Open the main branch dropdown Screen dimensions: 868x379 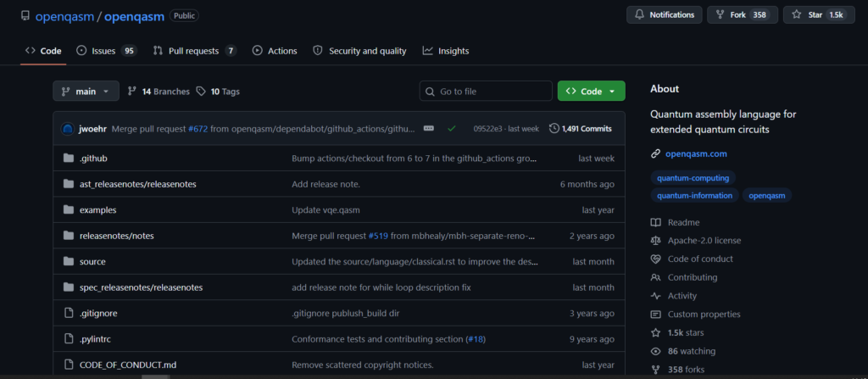[x=86, y=92]
